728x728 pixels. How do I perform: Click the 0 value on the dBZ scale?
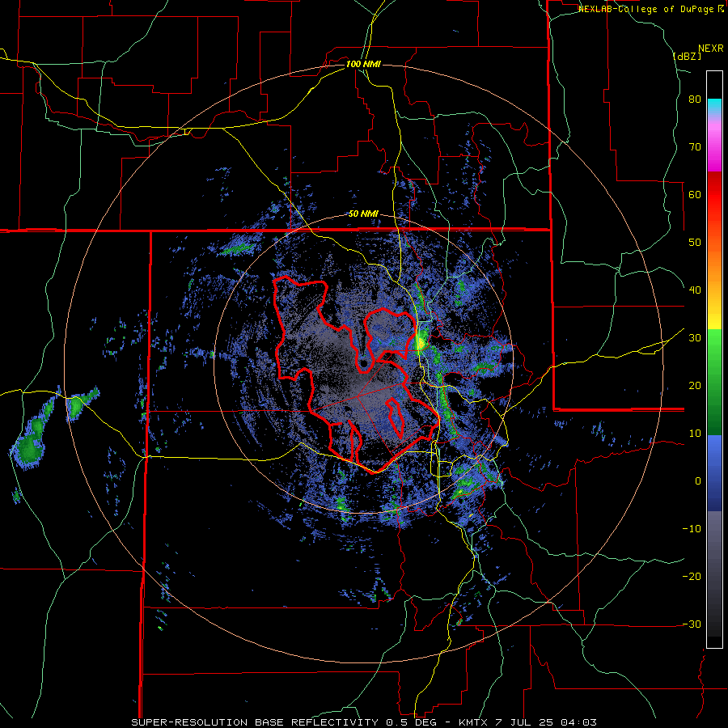(x=698, y=481)
